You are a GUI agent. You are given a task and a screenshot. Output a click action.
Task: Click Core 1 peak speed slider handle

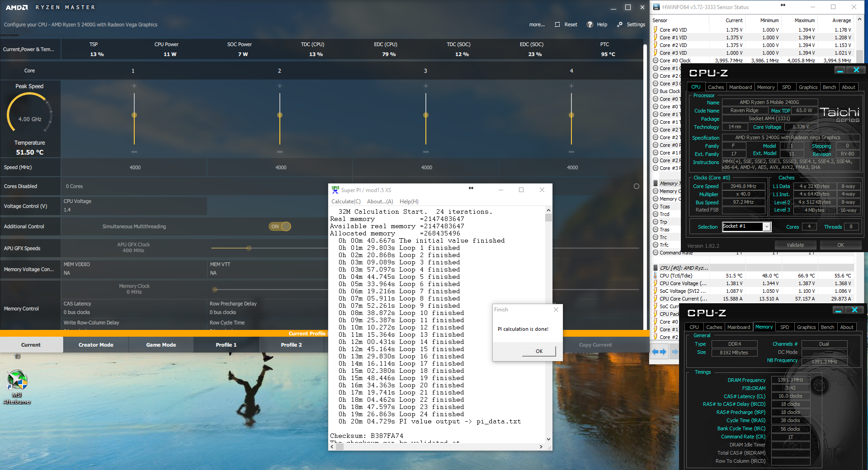134,115
